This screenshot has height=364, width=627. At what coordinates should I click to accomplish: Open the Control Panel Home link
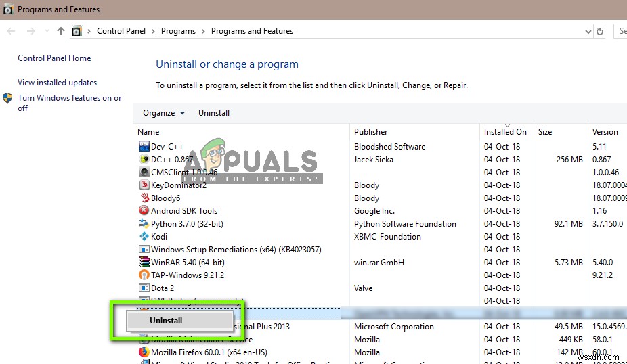(54, 58)
